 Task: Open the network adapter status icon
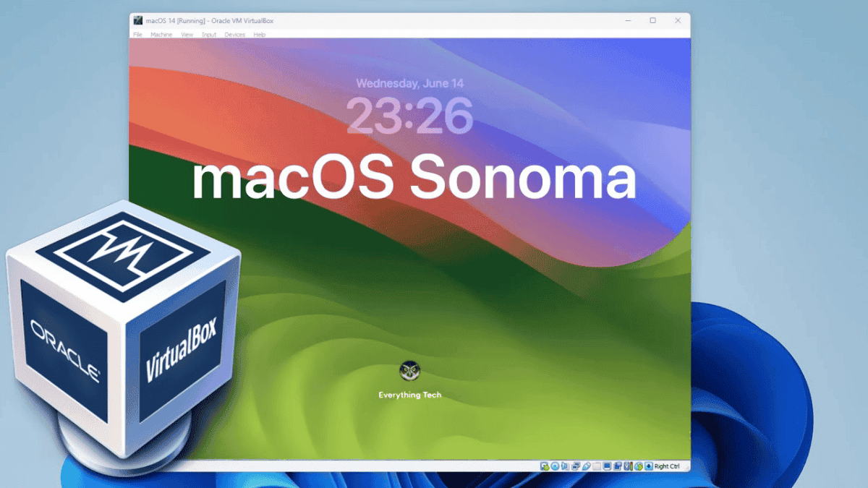coord(576,466)
